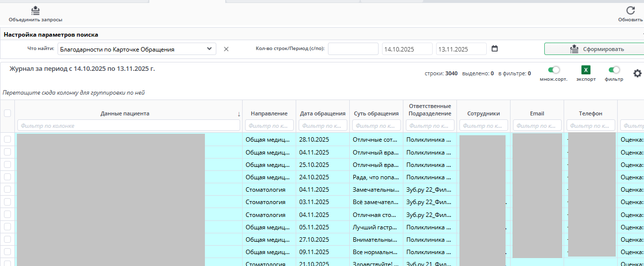Select cell 'Рада, что попа...'
The image size is (644, 266).
tap(376, 177)
